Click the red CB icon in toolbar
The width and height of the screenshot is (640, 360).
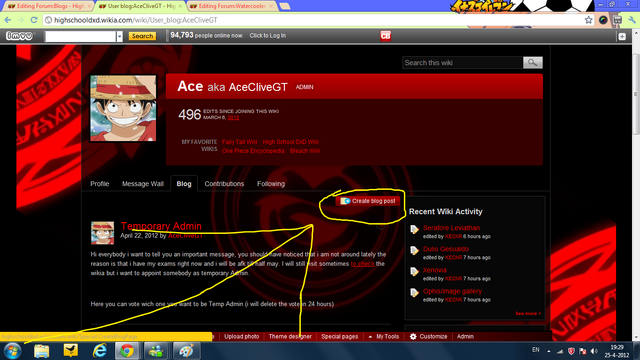pyautogui.click(x=385, y=36)
